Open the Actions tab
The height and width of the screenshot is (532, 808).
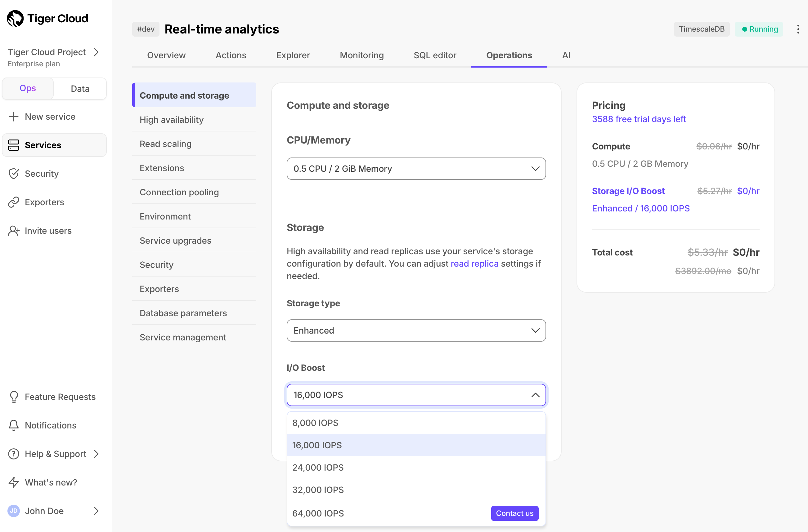(x=231, y=55)
